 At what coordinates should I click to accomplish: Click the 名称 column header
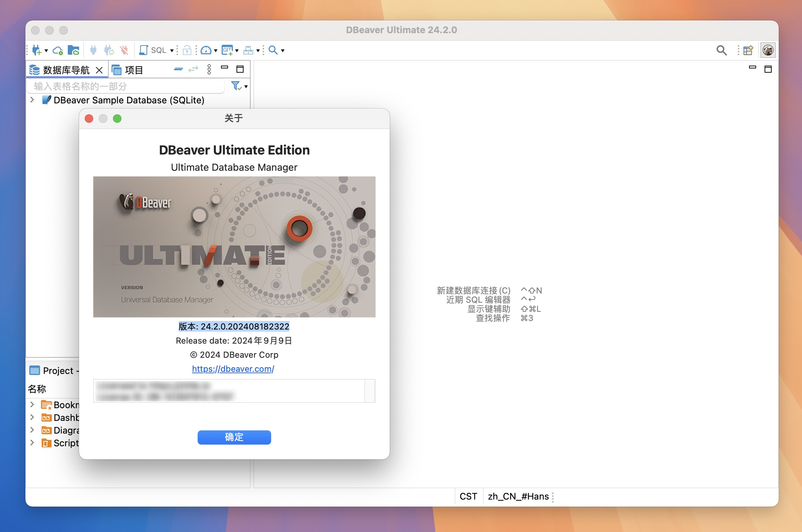[37, 389]
